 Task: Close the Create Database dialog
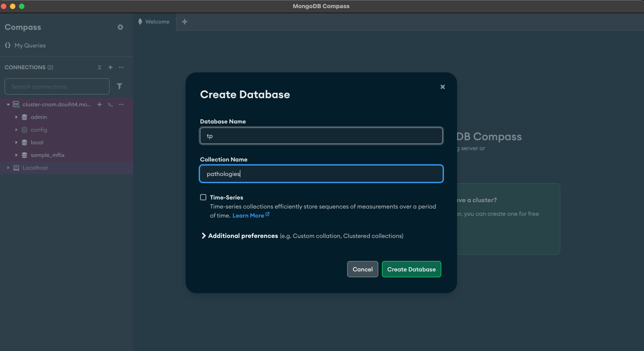pyautogui.click(x=443, y=87)
